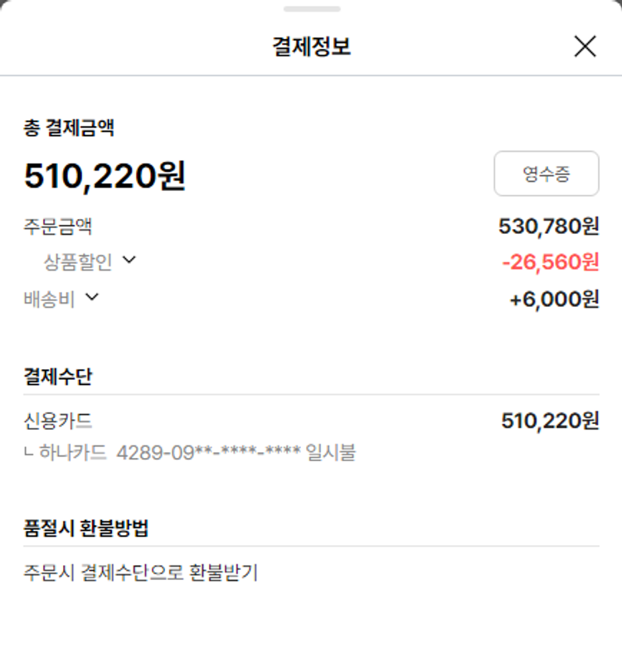
Task: Expand the 배송비 chevron arrow
Action: (x=91, y=296)
